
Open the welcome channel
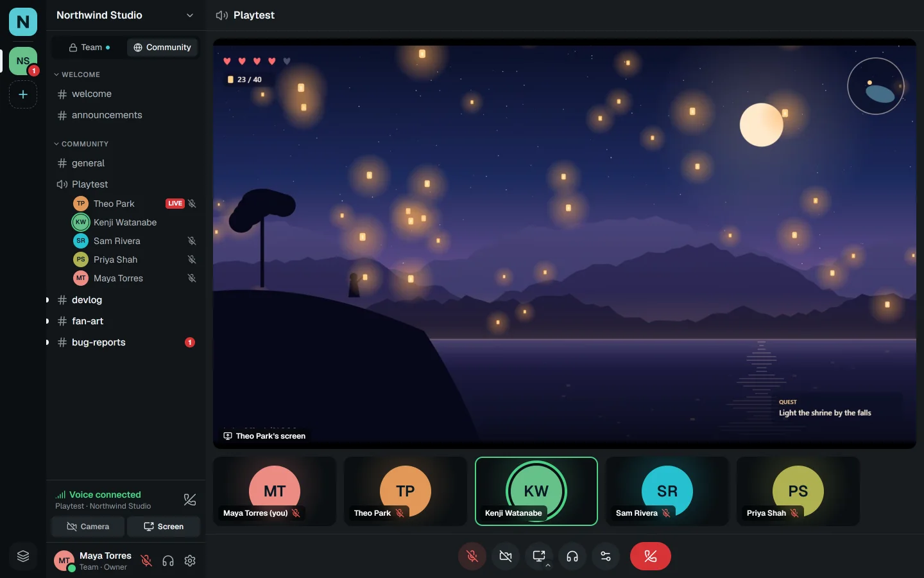point(126,94)
